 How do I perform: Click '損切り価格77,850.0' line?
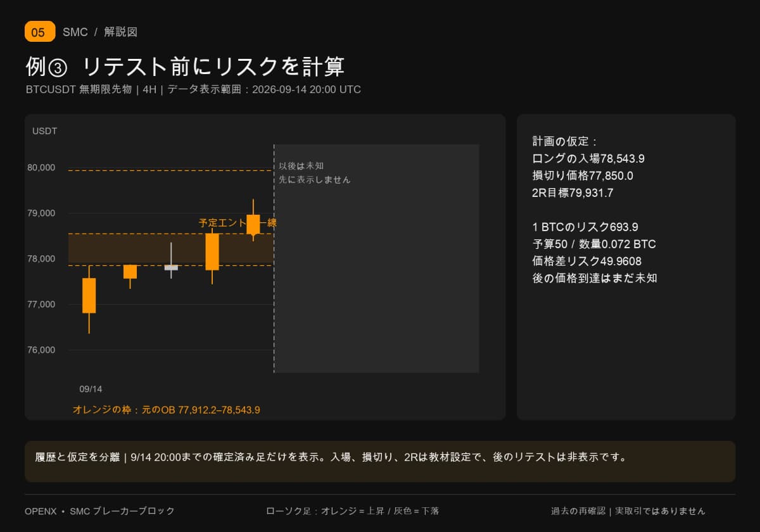[x=583, y=176]
